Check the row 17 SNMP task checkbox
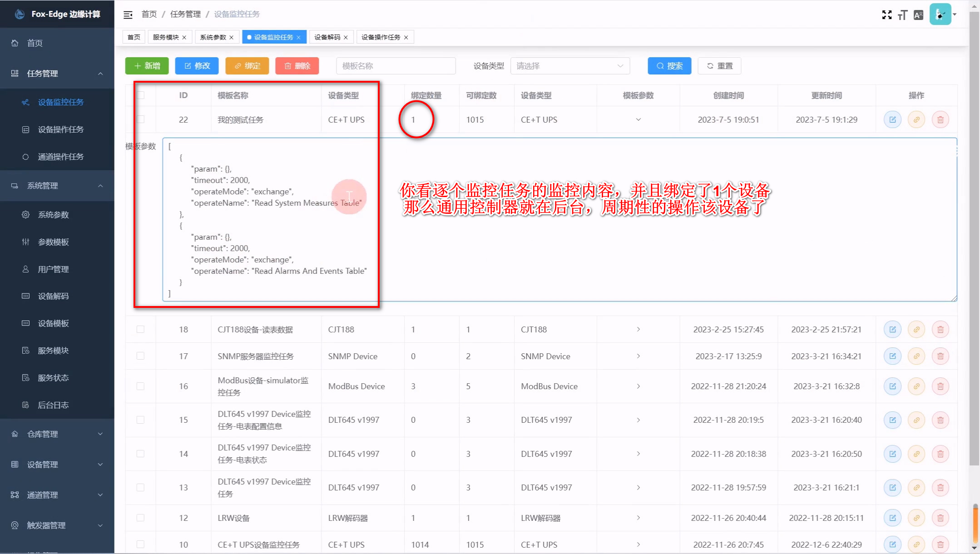The image size is (980, 554). (x=141, y=356)
